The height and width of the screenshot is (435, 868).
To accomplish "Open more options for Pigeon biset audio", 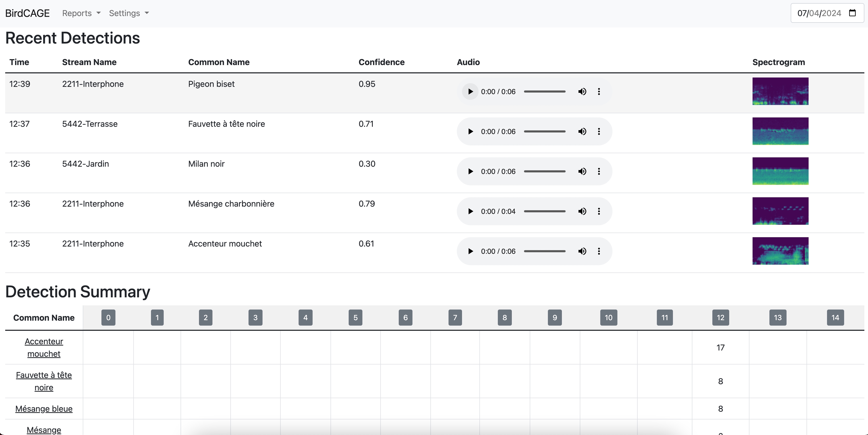I will click(x=599, y=92).
